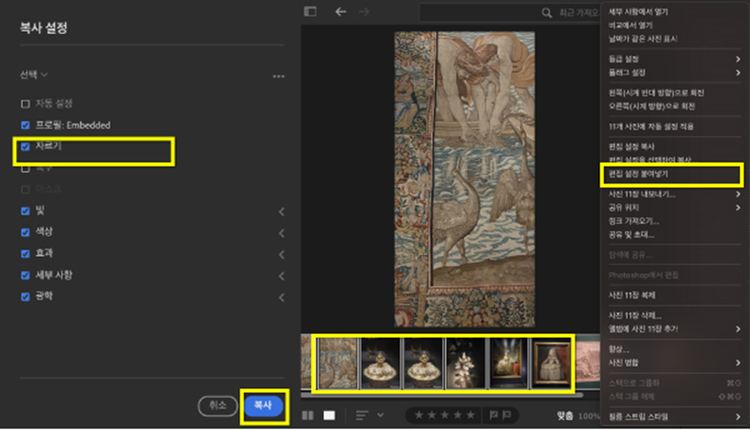Expand the 색상 settings group
The width and height of the screenshot is (750, 430).
(282, 233)
